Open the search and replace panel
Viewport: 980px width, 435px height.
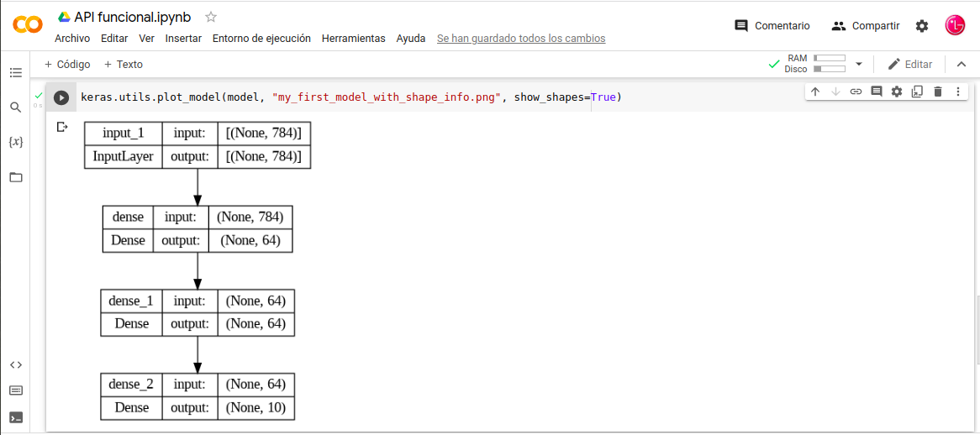point(15,107)
